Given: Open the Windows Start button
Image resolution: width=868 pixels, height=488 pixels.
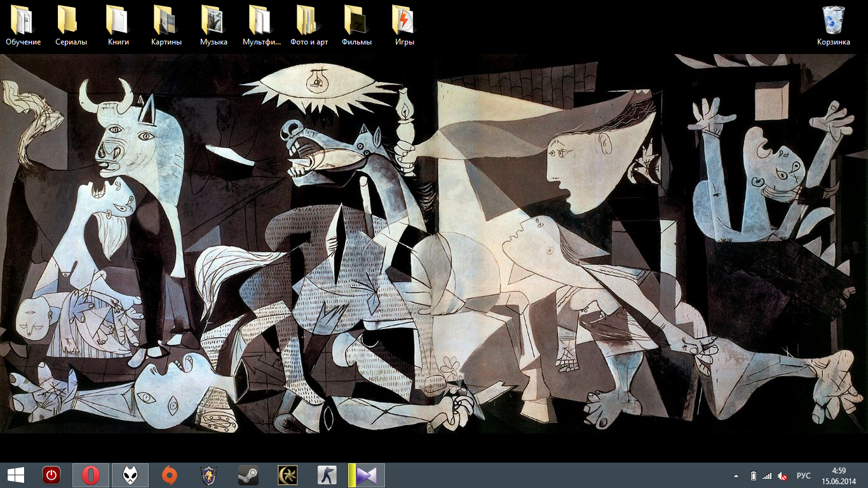Looking at the screenshot, I should [16, 475].
